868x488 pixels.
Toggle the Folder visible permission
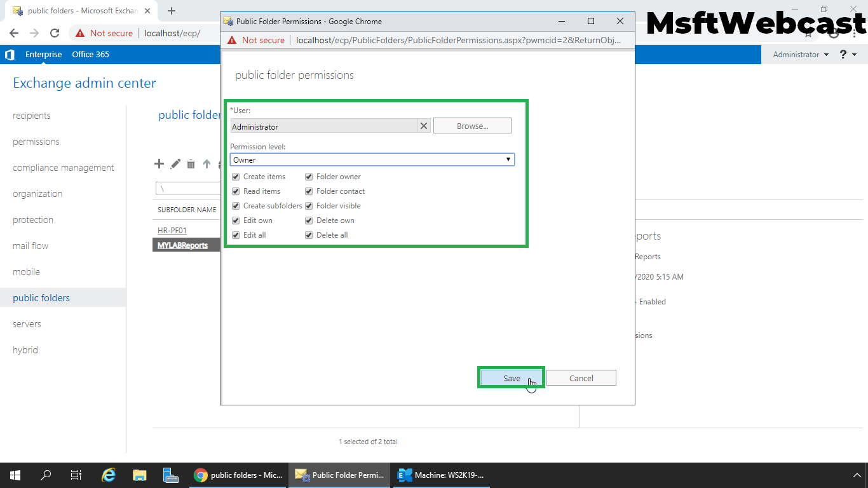308,206
